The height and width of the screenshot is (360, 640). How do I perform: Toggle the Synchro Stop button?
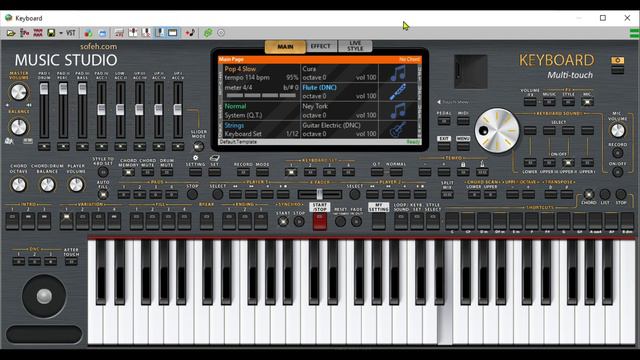point(299,222)
